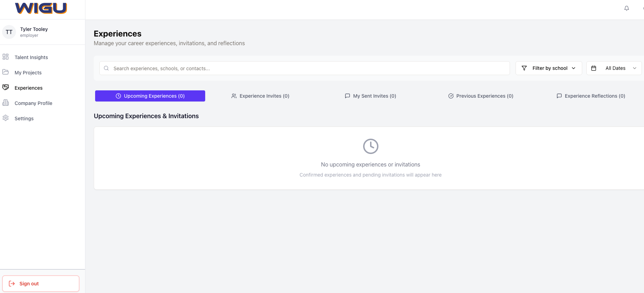Click the Experiences handshake icon
This screenshot has height=293, width=644.
tap(6, 87)
